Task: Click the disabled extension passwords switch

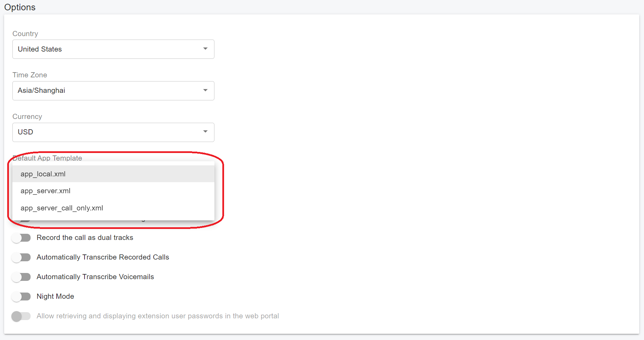Action: 21,316
